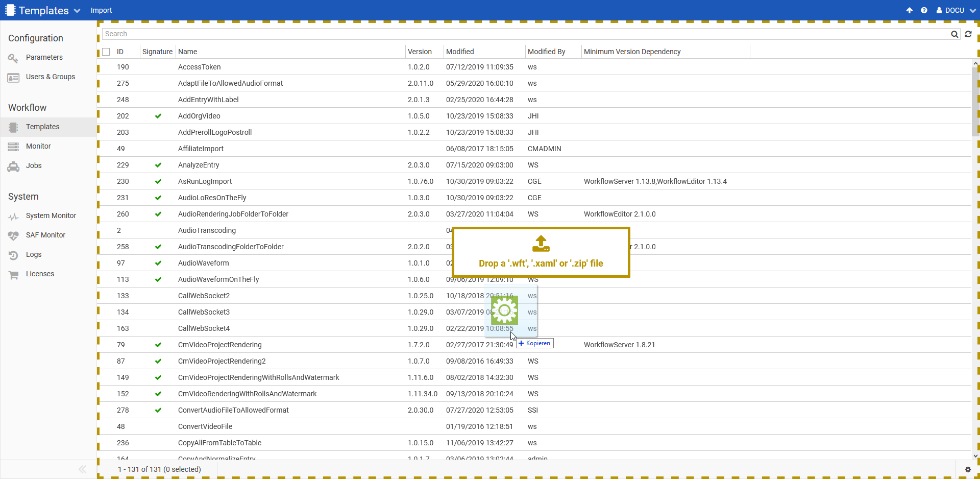Click the refresh list icon
Image resolution: width=980 pixels, height=479 pixels.
tap(968, 34)
